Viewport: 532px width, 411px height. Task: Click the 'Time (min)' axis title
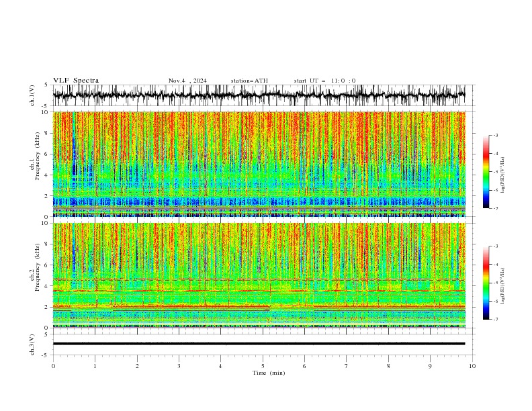click(269, 373)
